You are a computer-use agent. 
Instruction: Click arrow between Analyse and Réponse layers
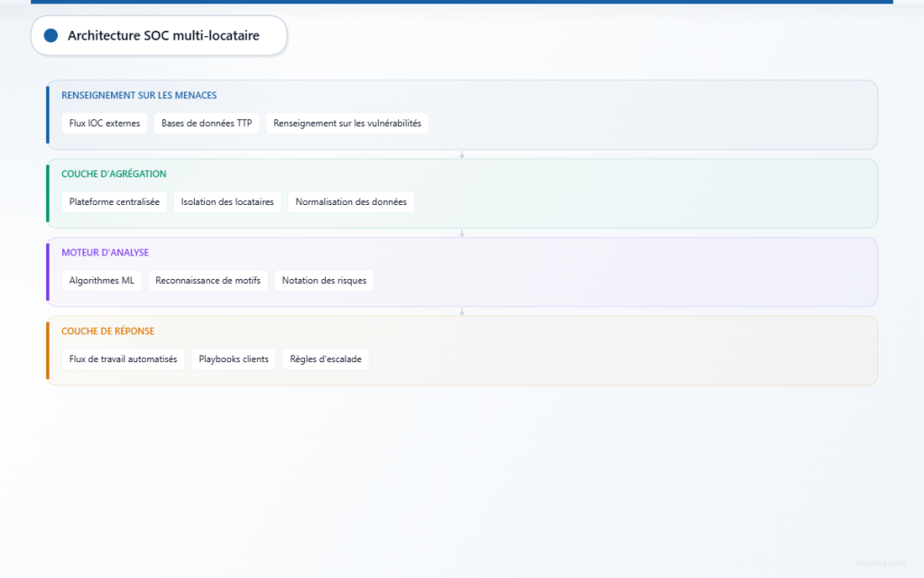click(462, 312)
